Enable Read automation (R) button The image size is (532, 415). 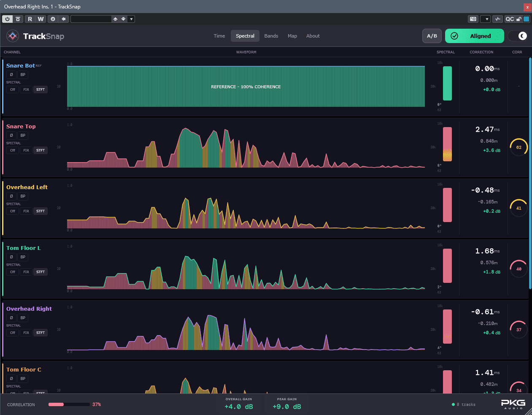[30, 19]
